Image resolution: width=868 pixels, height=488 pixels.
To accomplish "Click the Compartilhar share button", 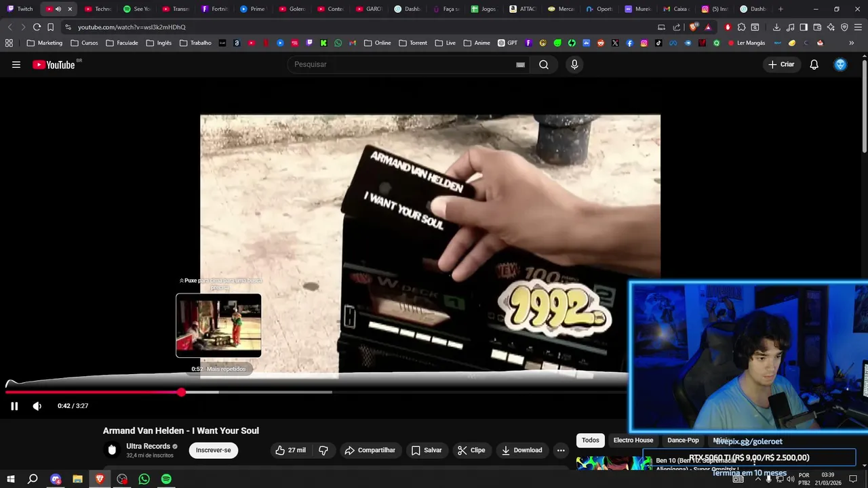I will point(370,450).
